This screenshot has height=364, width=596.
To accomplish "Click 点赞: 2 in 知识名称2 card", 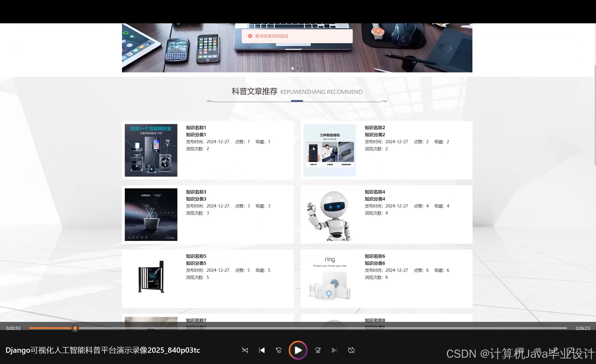I will pyautogui.click(x=421, y=141).
